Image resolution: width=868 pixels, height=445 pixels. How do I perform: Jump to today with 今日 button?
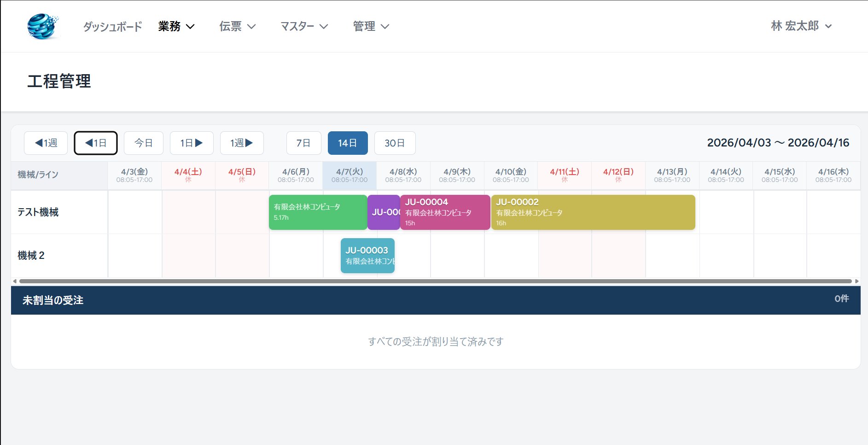(144, 143)
